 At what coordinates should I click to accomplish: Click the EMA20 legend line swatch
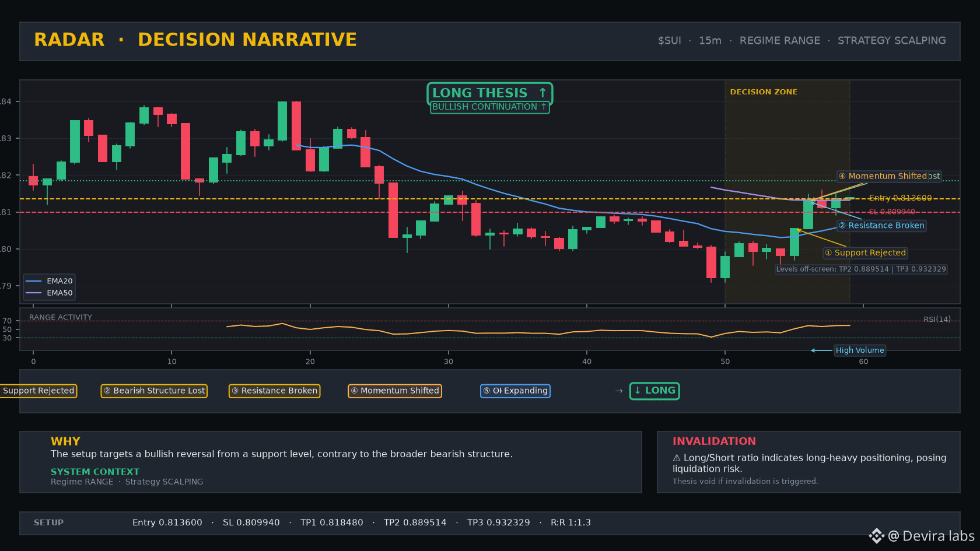[x=34, y=281]
